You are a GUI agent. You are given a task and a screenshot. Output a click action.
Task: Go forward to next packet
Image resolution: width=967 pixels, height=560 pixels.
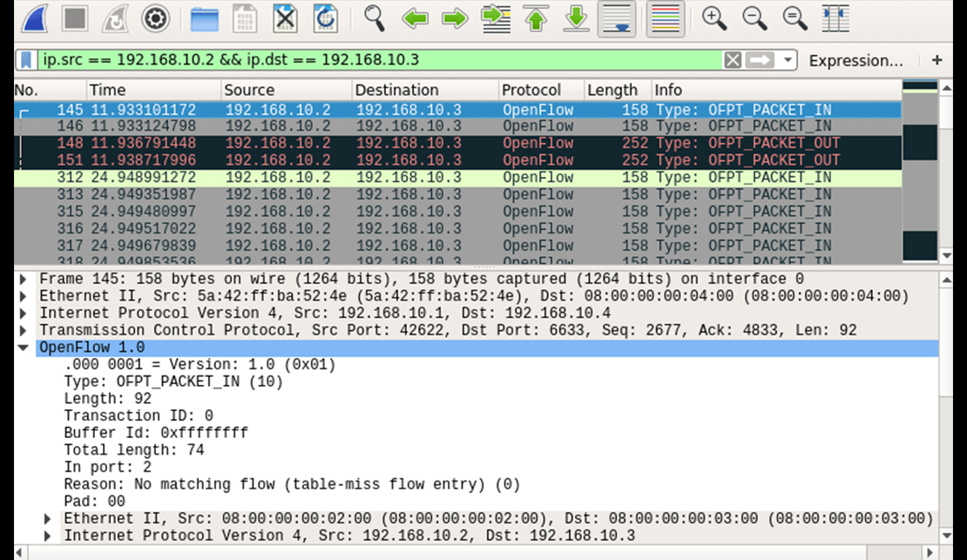tap(455, 18)
